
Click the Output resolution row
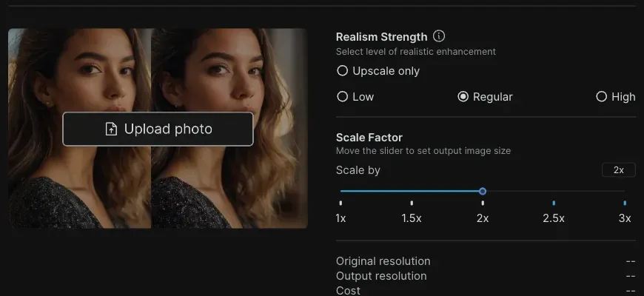486,276
